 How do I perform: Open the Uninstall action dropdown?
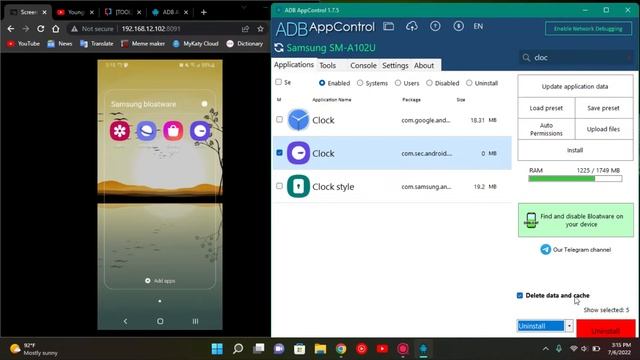point(569,326)
